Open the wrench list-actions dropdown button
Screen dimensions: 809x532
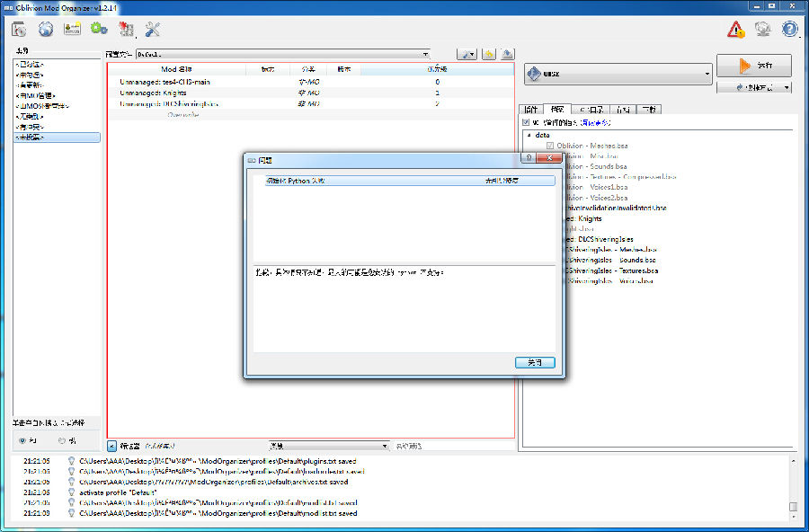tap(467, 54)
